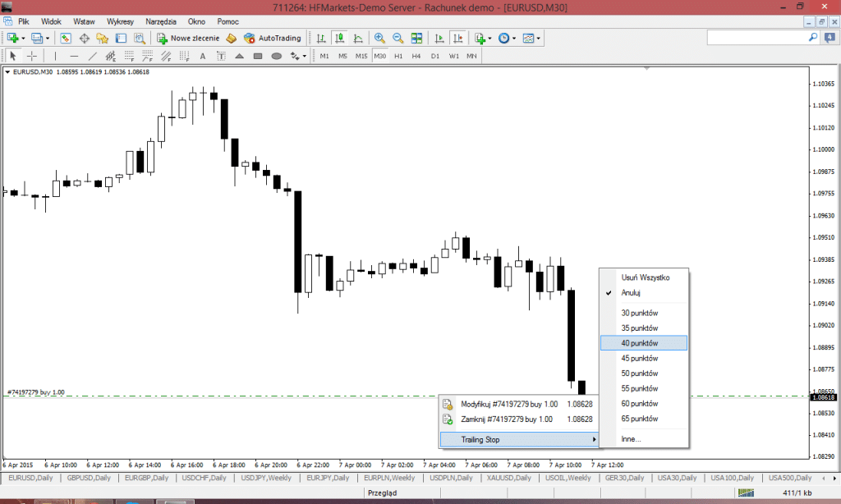
Task: Switch chart to candlestick view
Action: click(338, 38)
